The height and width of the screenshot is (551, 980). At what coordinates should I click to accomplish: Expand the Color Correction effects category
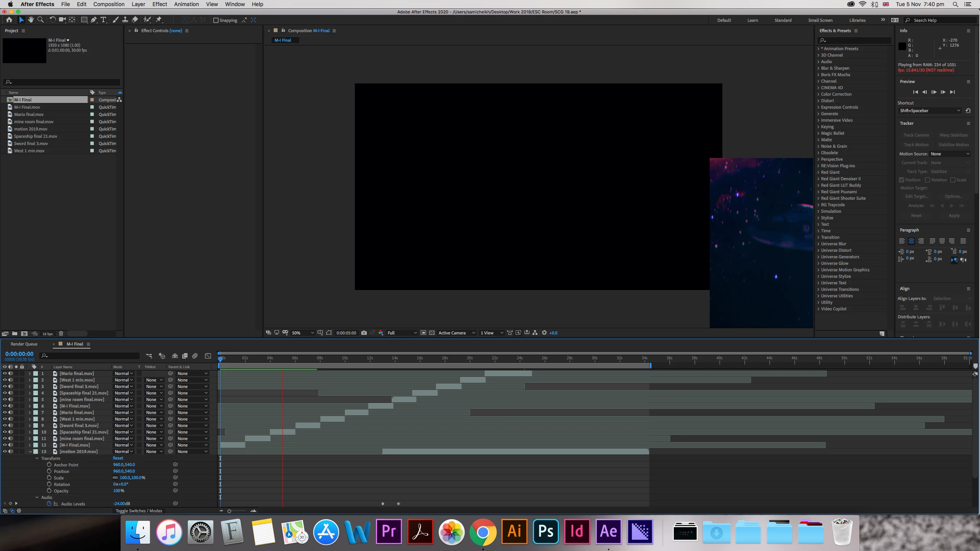pyautogui.click(x=836, y=94)
